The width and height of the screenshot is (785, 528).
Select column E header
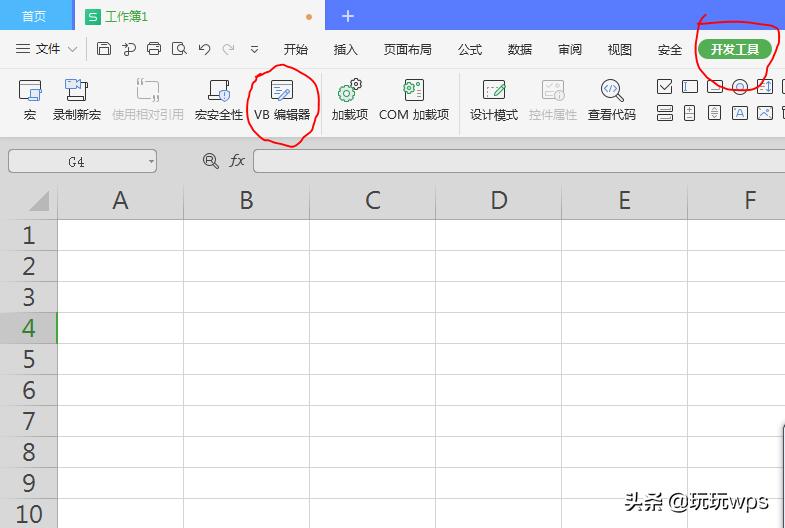625,201
